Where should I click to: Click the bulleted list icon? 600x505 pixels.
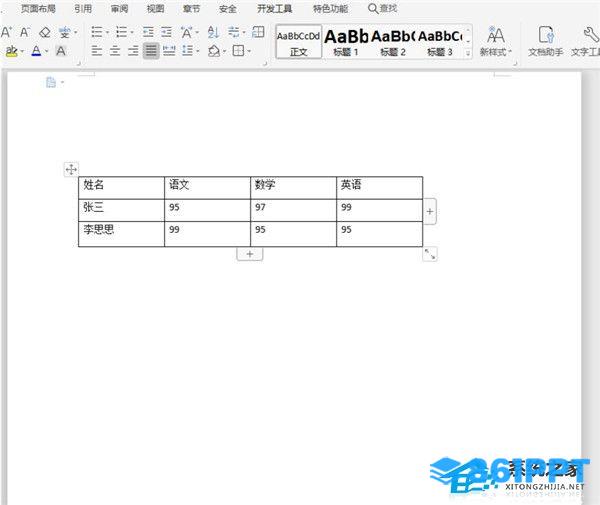click(97, 32)
